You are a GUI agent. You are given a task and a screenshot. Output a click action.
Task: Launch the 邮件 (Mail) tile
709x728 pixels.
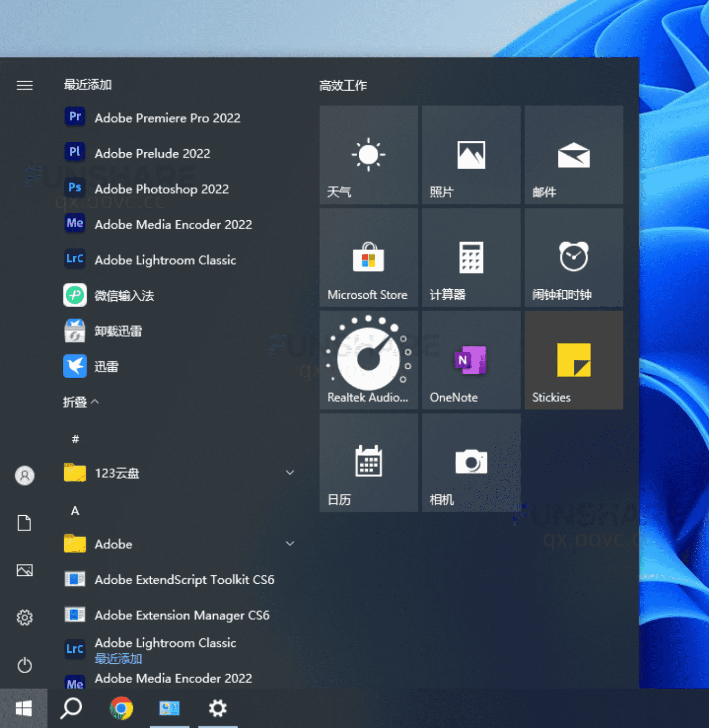point(573,155)
